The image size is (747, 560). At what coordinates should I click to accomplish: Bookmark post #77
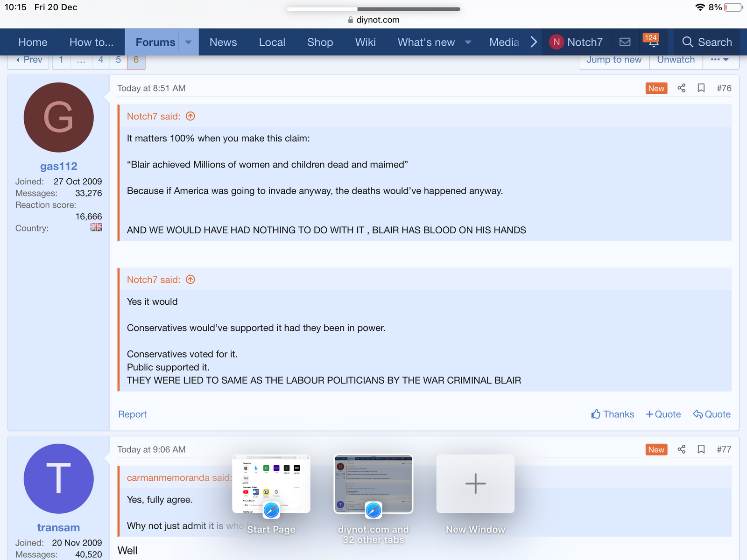coord(701,449)
